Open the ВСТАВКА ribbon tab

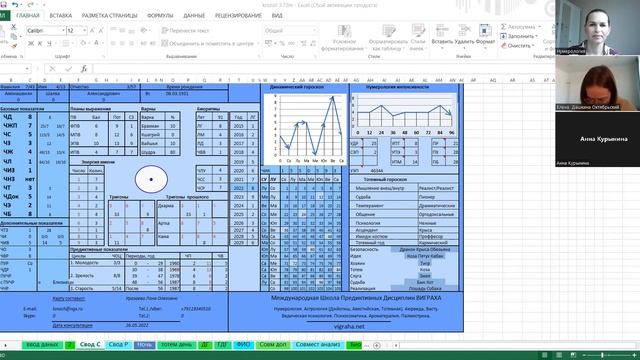pyautogui.click(x=61, y=16)
